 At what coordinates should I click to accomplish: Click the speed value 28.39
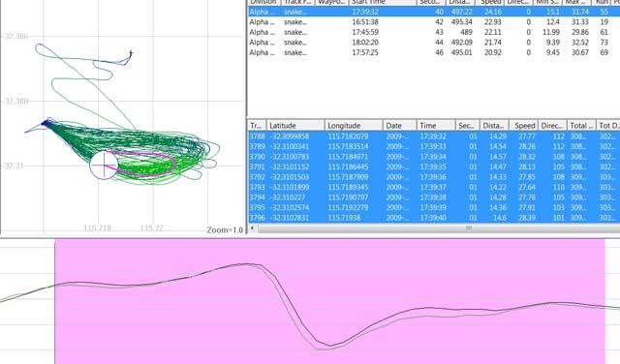[x=526, y=218]
